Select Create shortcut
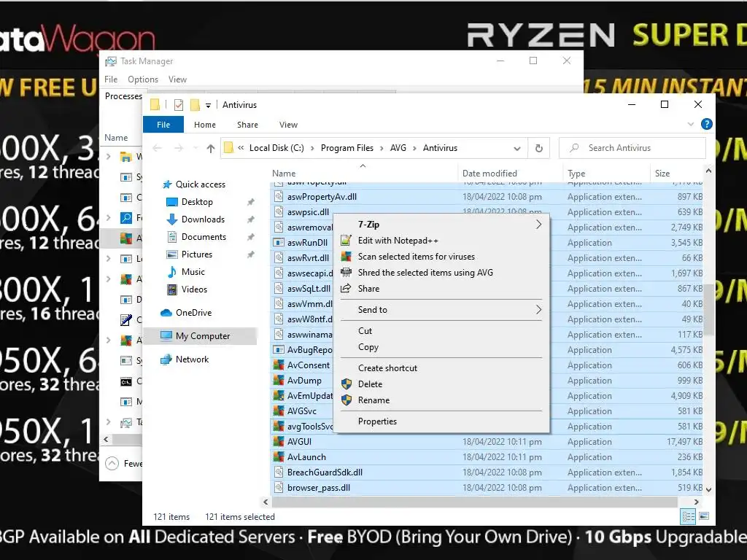Image resolution: width=747 pixels, height=560 pixels. coord(441,368)
